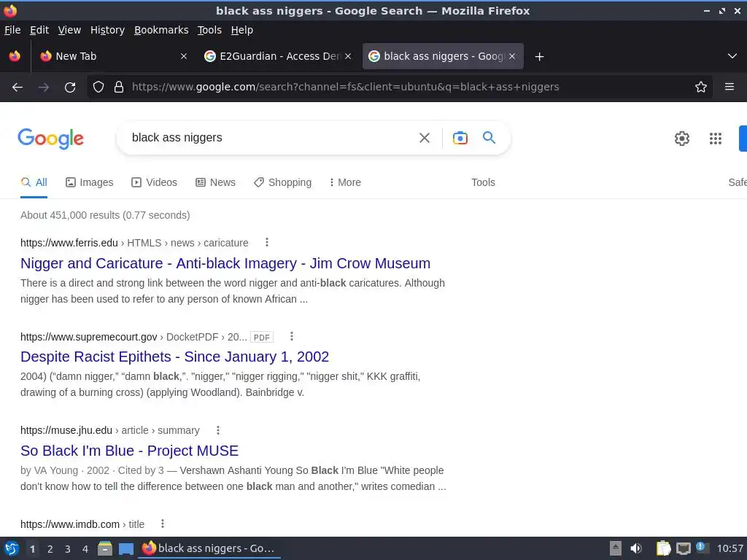Open Despite Racist Epithets PDF result
This screenshot has width=747, height=560.
[175, 357]
